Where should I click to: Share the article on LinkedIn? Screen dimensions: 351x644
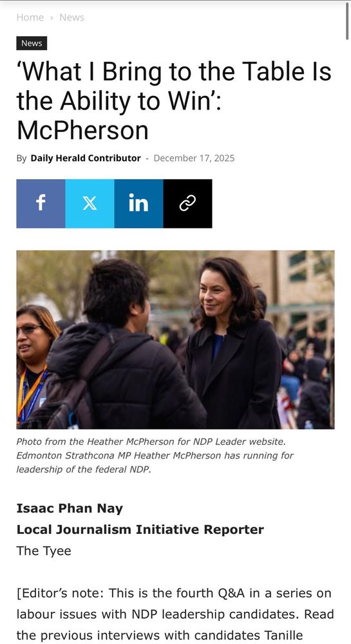(138, 204)
